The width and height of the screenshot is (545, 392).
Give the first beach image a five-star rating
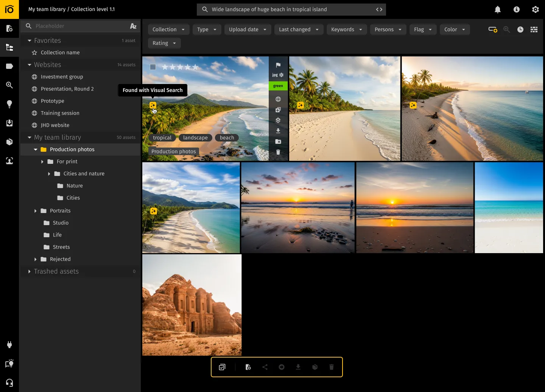195,67
